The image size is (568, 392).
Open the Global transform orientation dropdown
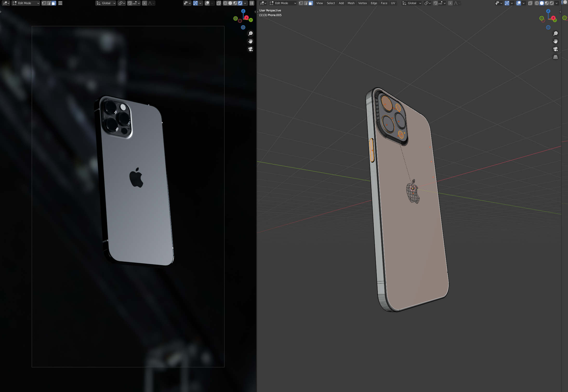coord(412,3)
